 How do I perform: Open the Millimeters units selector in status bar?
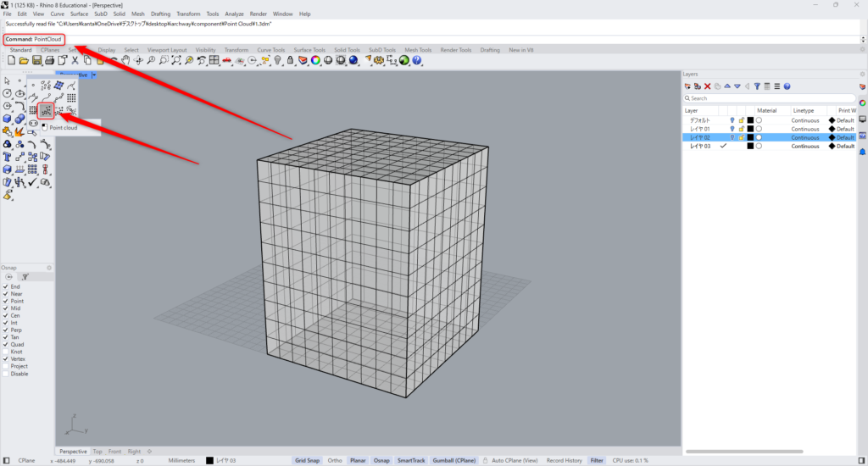click(x=181, y=460)
